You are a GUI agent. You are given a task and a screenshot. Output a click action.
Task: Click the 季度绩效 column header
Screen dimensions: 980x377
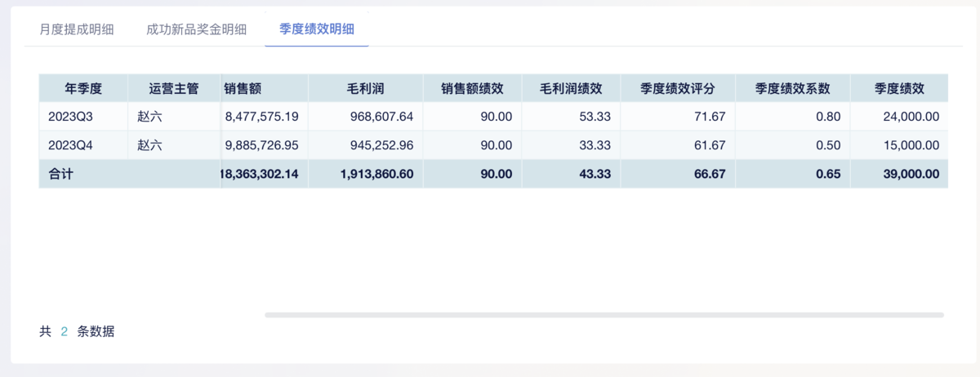coord(899,88)
